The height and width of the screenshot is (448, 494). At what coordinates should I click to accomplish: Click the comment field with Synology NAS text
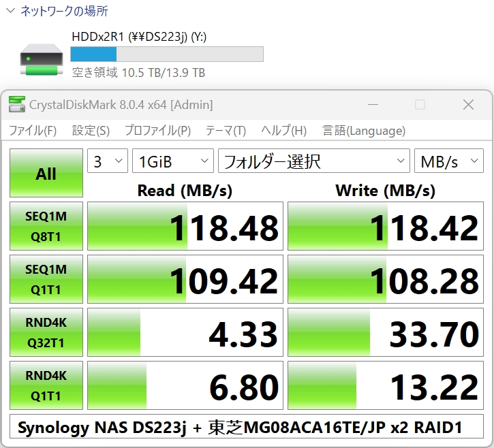pos(247,427)
